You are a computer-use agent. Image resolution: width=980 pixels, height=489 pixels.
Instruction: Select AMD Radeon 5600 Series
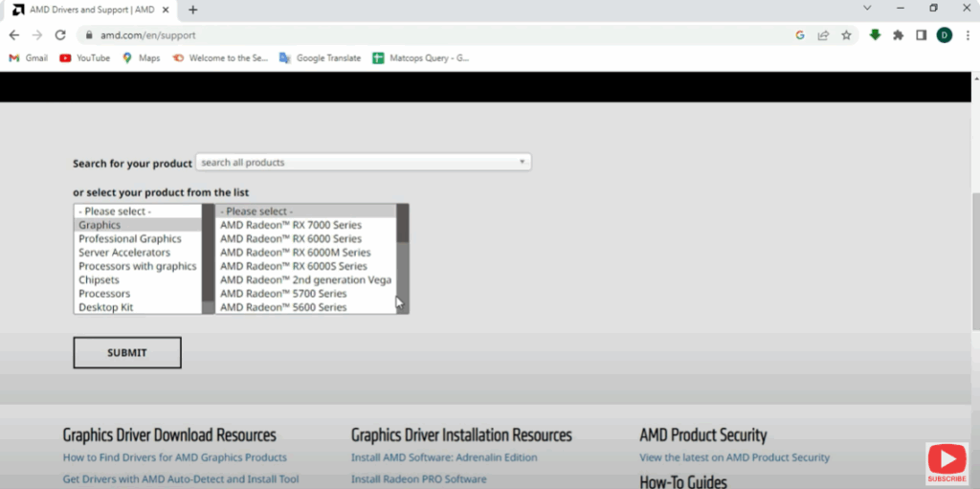(x=305, y=307)
